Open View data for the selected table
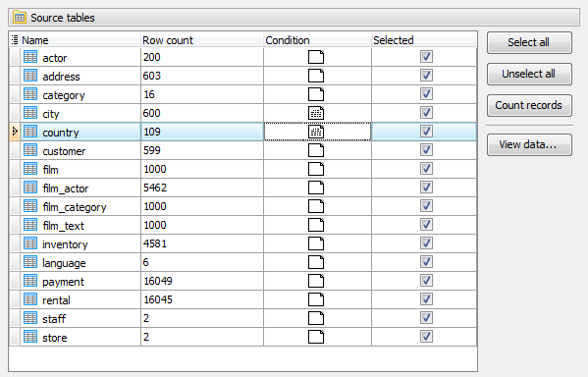Screen dimensions: 588x377 529,144
